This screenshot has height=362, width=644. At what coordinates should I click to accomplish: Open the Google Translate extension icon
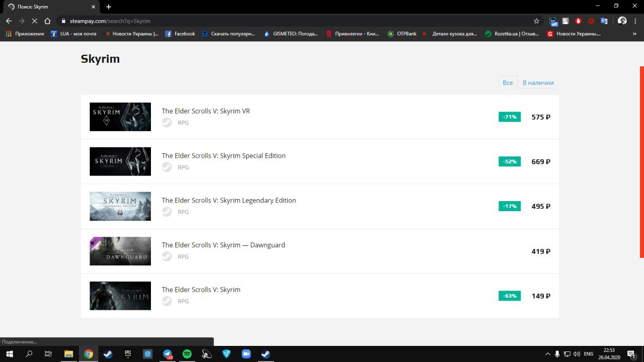(604, 21)
